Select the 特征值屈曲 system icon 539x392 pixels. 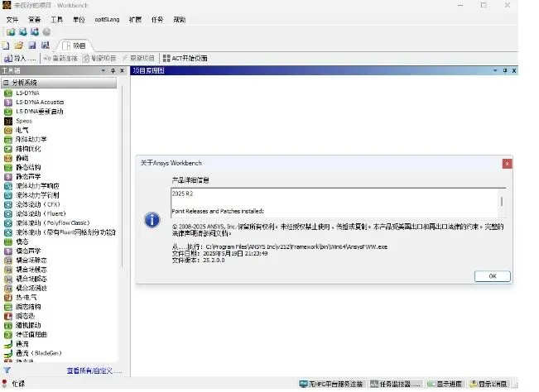(x=8, y=334)
